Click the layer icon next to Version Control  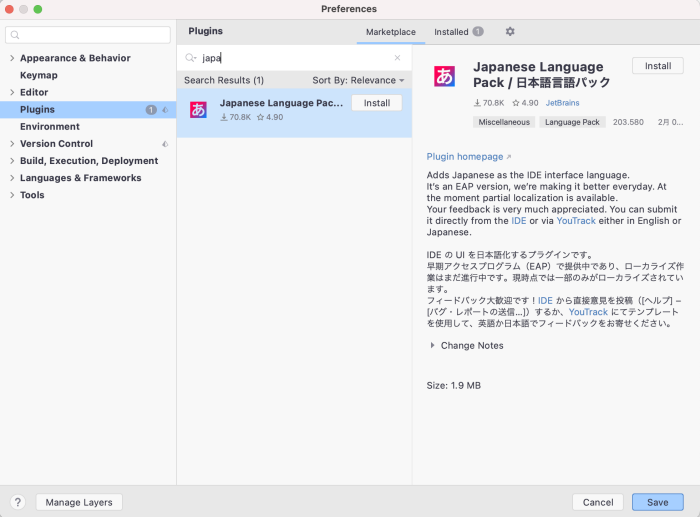(x=165, y=144)
